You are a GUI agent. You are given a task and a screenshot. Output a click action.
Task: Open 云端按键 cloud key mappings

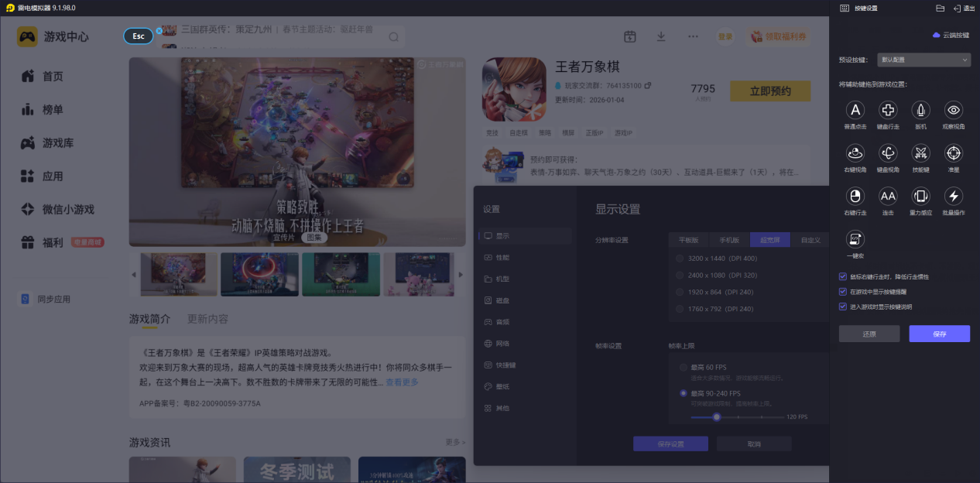(x=951, y=35)
